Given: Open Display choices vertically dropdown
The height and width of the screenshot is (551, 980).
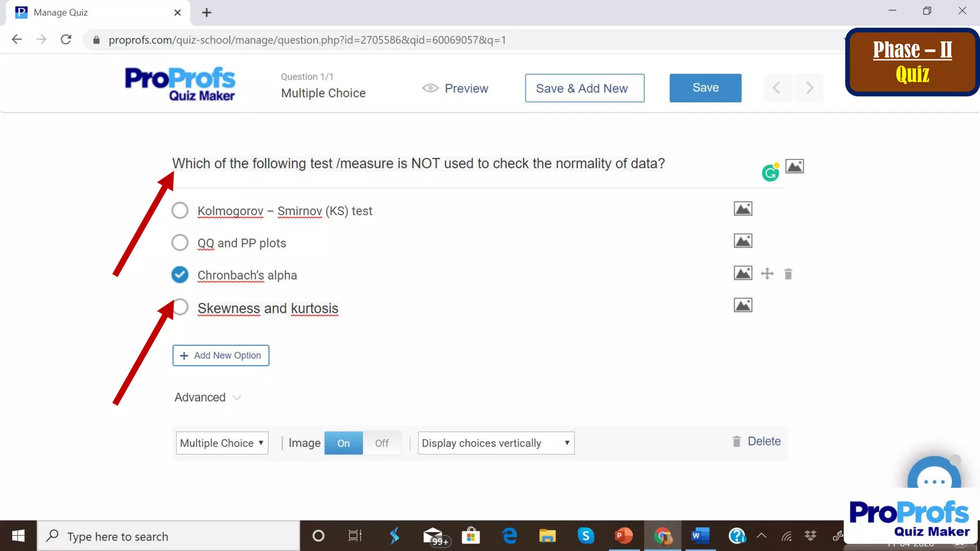Looking at the screenshot, I should (496, 443).
